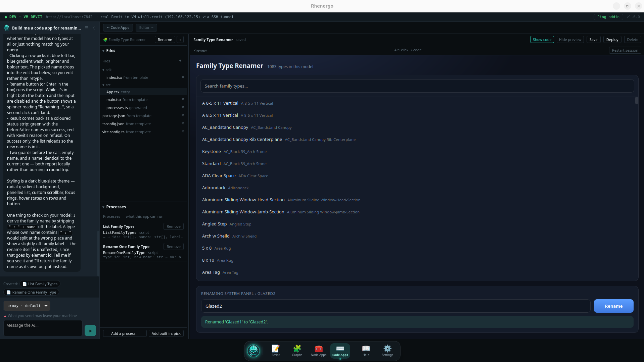Switch to the Editor tab
Image resolution: width=644 pixels, height=362 pixels.
[146, 28]
